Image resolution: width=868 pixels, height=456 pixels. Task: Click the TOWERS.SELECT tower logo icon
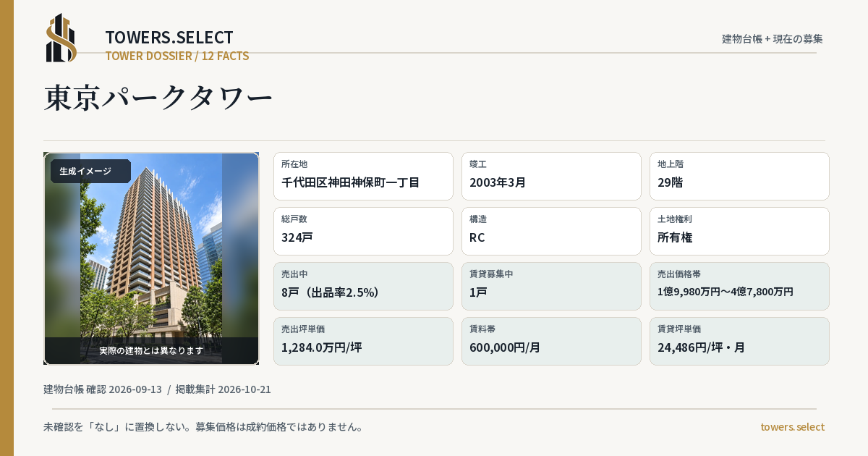click(x=61, y=38)
